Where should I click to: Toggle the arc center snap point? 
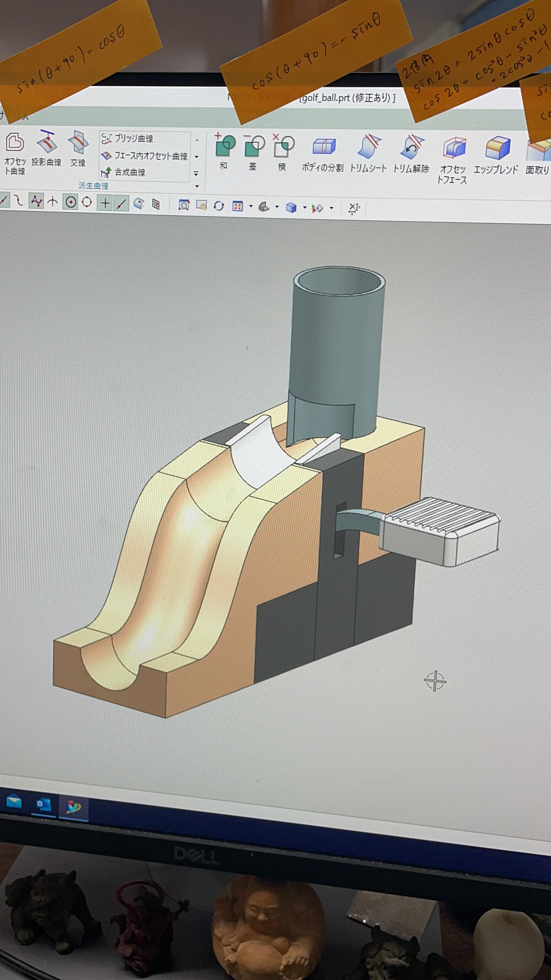pyautogui.click(x=70, y=203)
